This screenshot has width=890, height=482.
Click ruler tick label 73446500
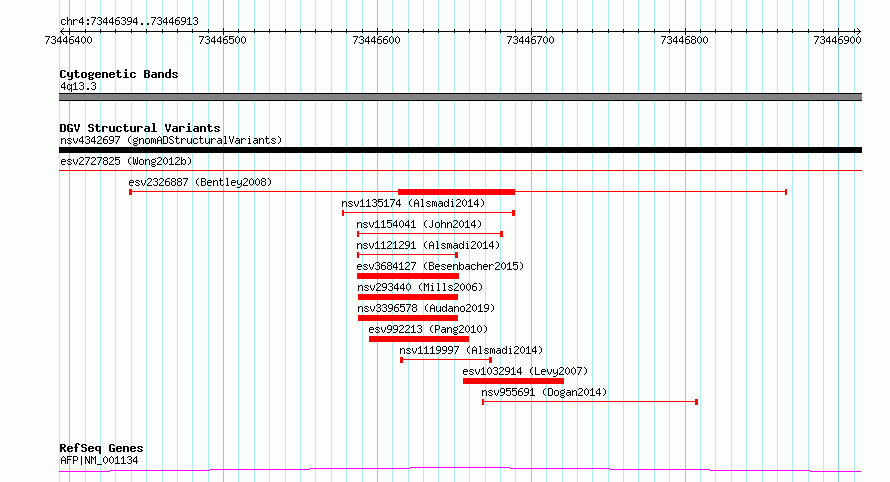(x=222, y=40)
